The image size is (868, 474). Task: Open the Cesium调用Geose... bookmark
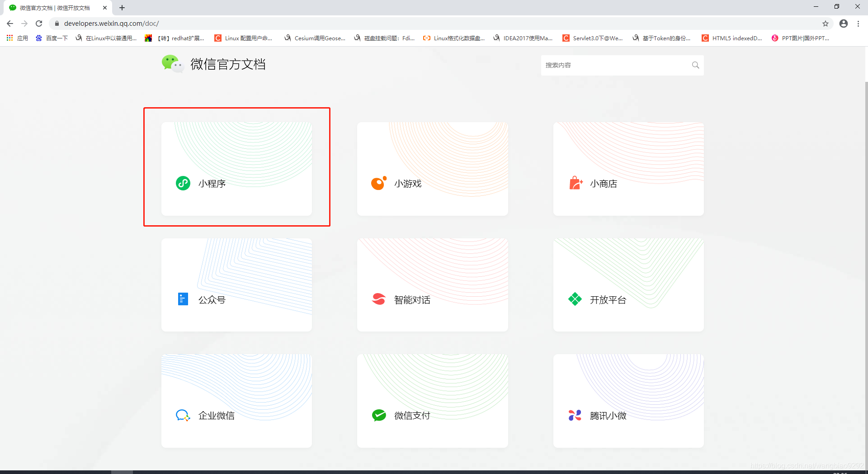click(315, 38)
